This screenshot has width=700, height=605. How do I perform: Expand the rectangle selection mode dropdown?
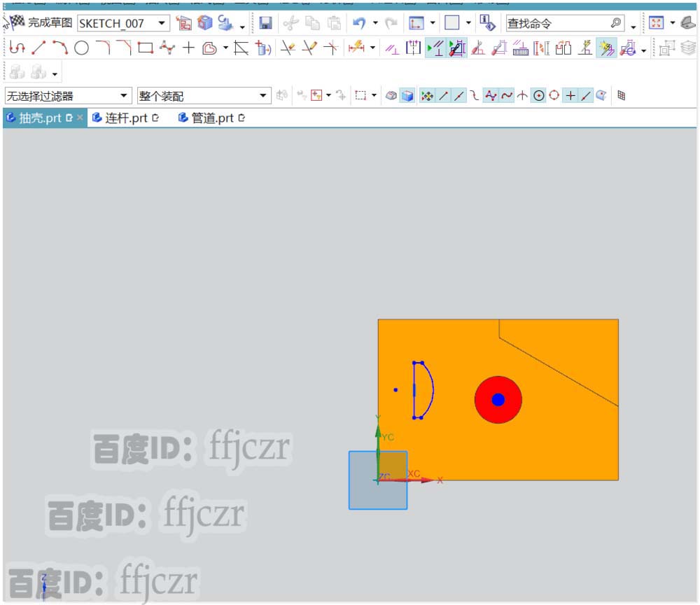tap(374, 95)
